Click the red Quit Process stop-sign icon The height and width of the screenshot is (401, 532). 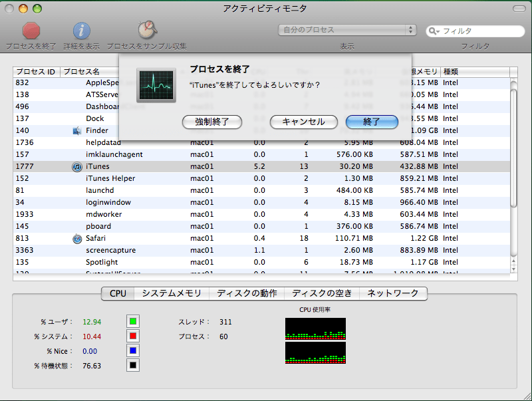31,31
